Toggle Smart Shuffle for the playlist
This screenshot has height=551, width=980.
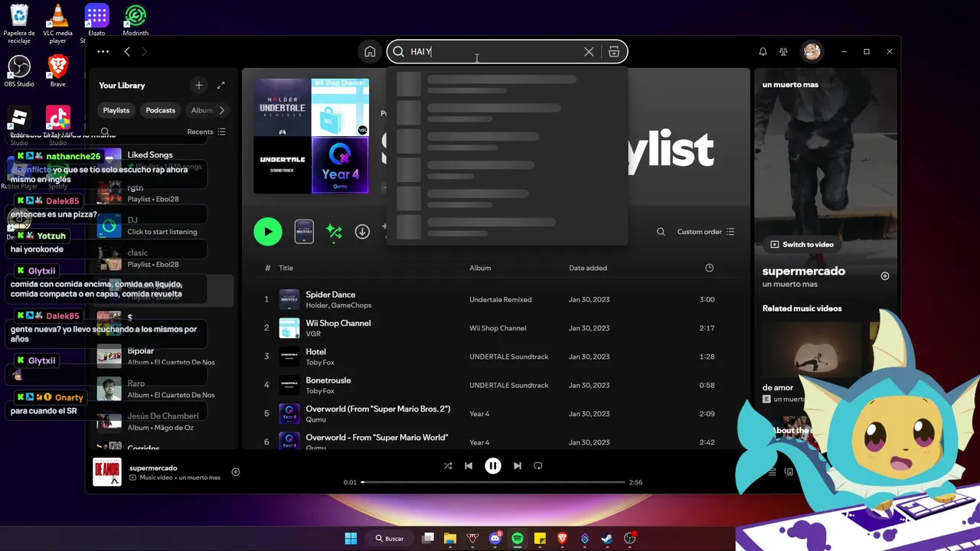click(334, 232)
